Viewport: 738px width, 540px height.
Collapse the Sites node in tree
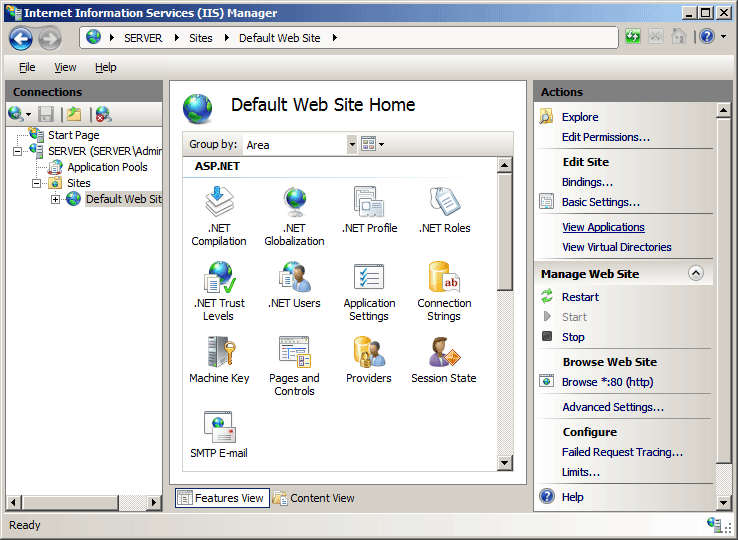[36, 184]
